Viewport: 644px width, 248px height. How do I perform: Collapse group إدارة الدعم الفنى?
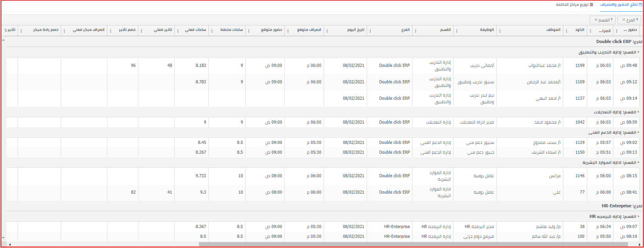point(638,132)
